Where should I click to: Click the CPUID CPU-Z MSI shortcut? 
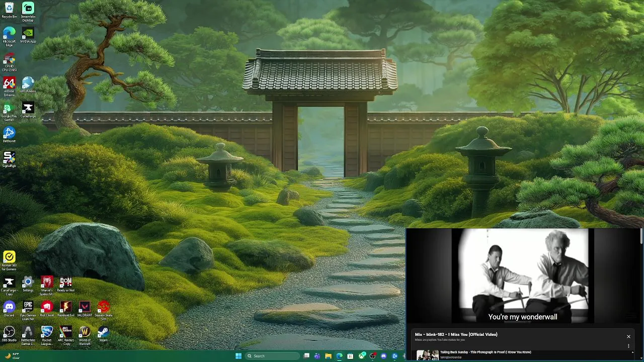pyautogui.click(x=9, y=62)
